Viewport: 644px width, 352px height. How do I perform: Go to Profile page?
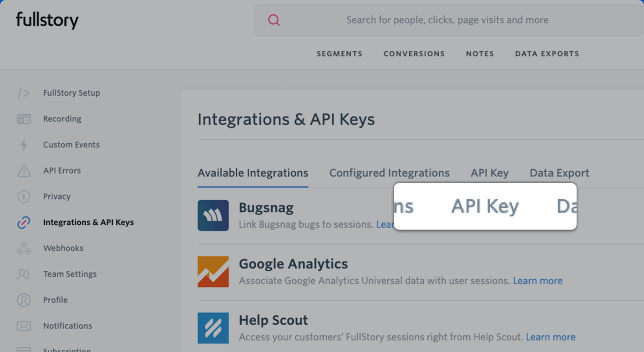[x=55, y=300]
